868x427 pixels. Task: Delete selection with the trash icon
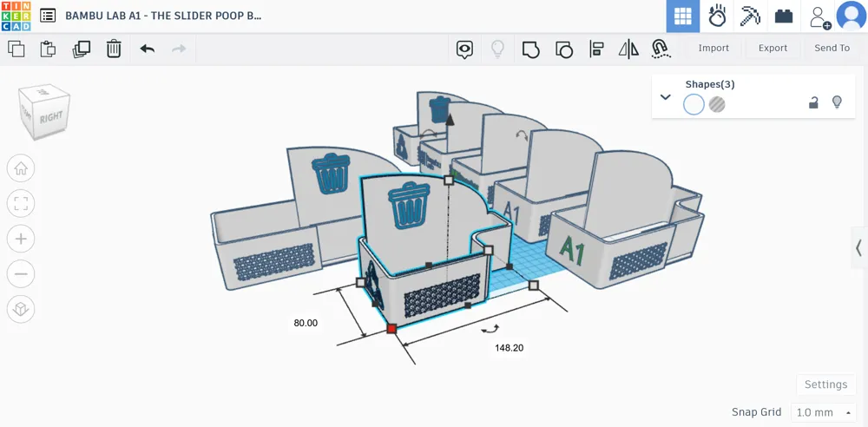coord(114,49)
